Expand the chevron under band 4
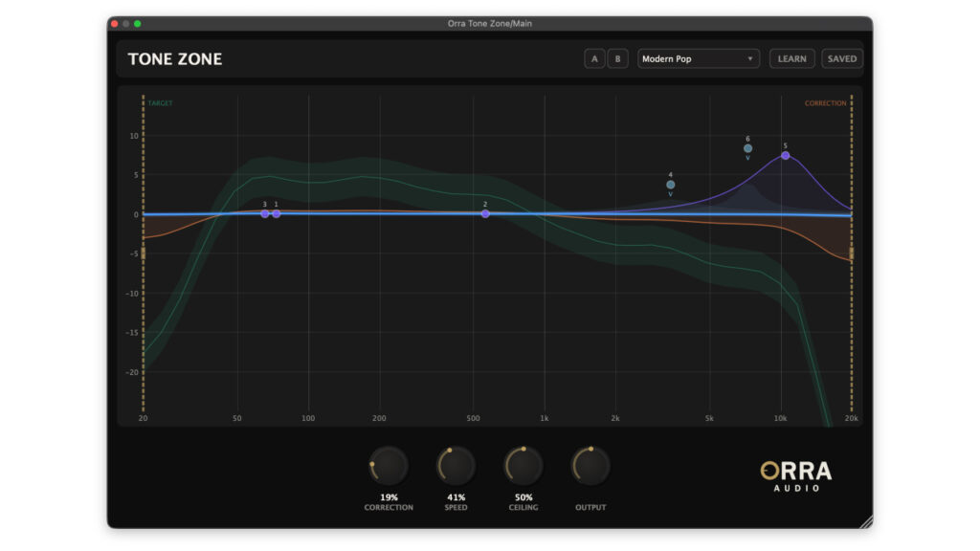The width and height of the screenshot is (980, 551). tap(671, 194)
